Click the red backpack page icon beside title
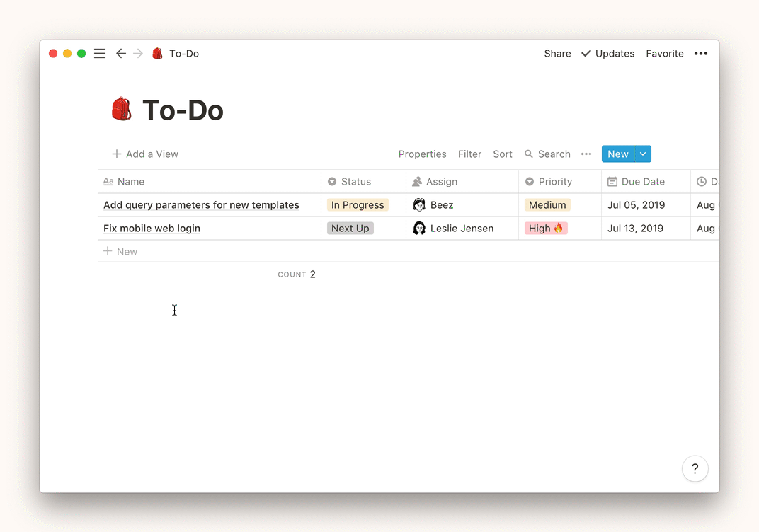This screenshot has width=759, height=532. coord(122,110)
